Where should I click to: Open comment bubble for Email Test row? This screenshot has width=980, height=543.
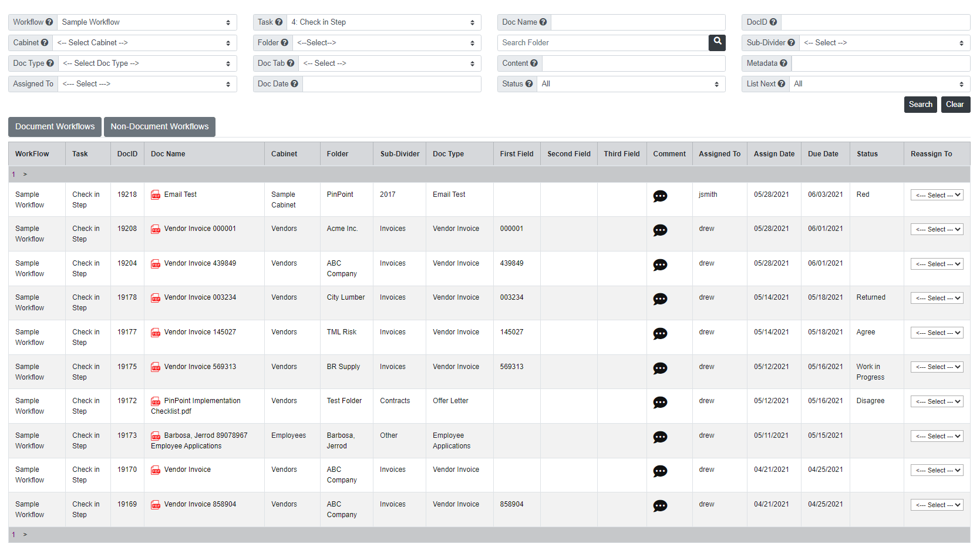click(660, 196)
